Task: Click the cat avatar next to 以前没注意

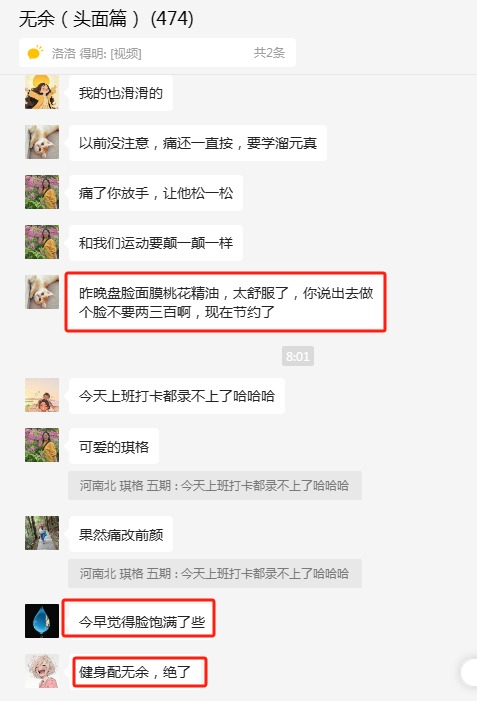Action: pos(42,142)
